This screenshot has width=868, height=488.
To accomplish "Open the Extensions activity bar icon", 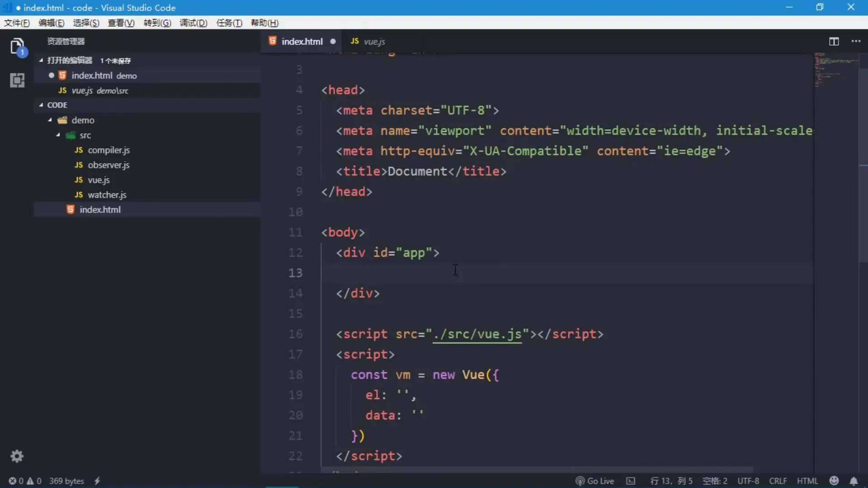I will pos(17,80).
